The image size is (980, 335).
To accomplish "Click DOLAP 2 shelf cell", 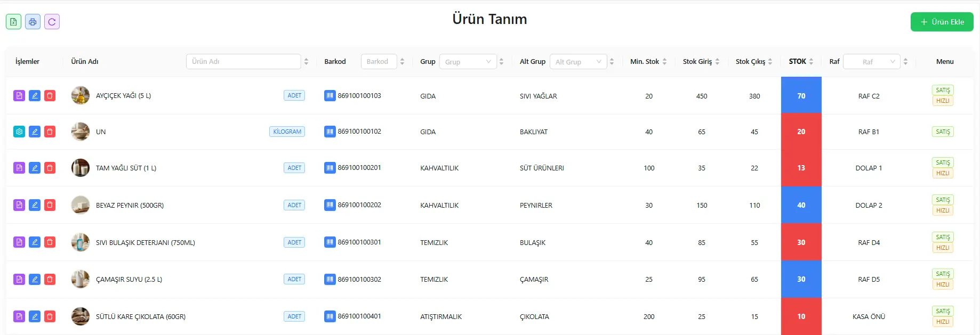I will pyautogui.click(x=869, y=205).
